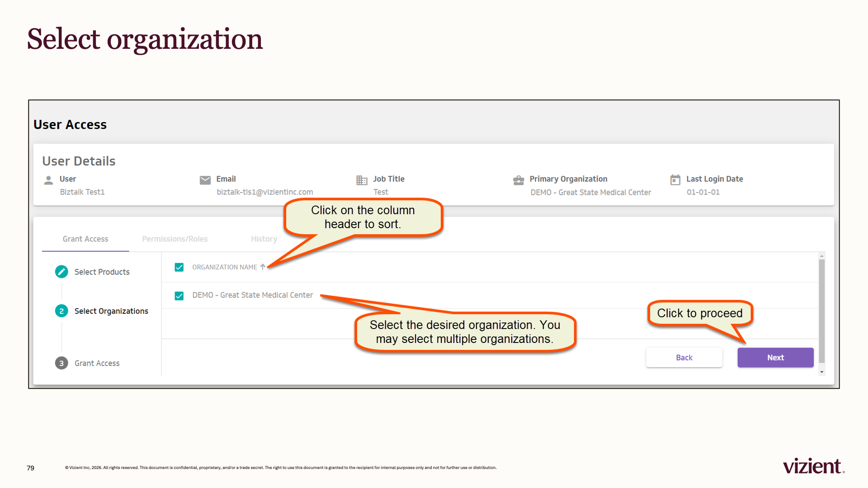Go to the Grant Access step label
Viewport: 868px width, 488px height.
point(97,363)
